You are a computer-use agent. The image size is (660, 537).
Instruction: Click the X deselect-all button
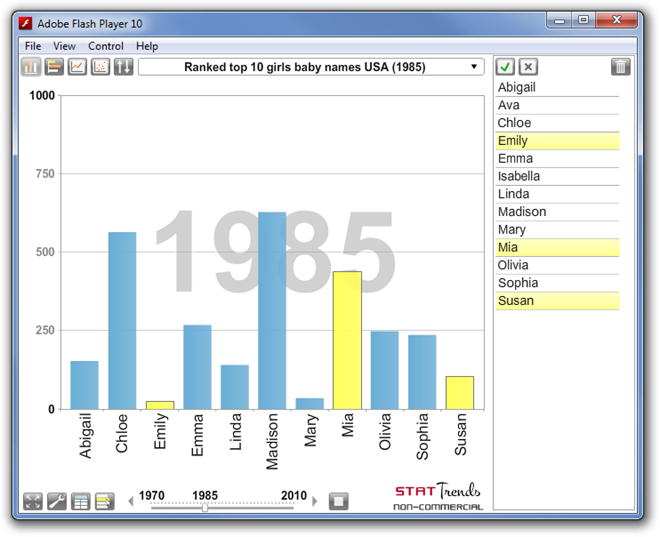528,66
